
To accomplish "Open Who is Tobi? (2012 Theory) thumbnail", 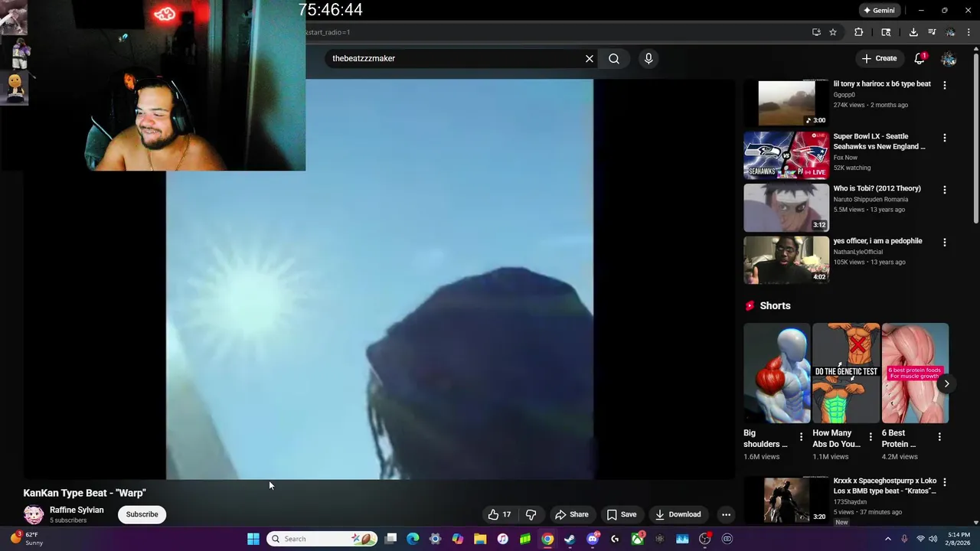I will pyautogui.click(x=786, y=207).
